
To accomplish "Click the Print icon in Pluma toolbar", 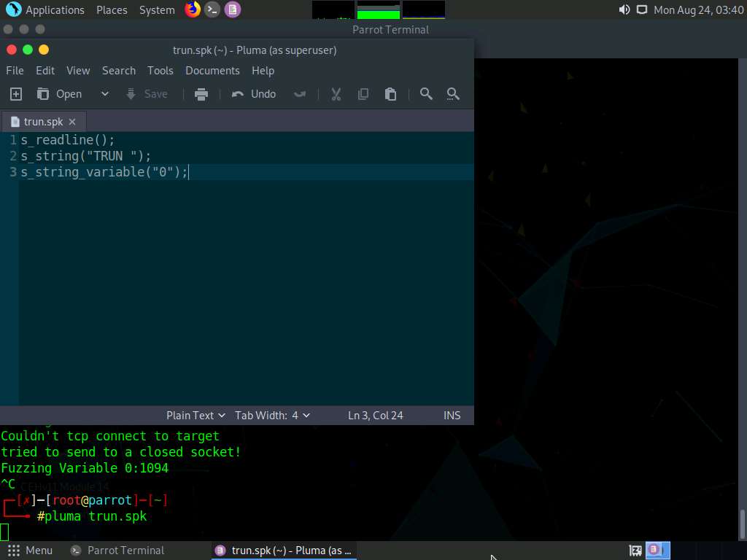I will 201,94.
